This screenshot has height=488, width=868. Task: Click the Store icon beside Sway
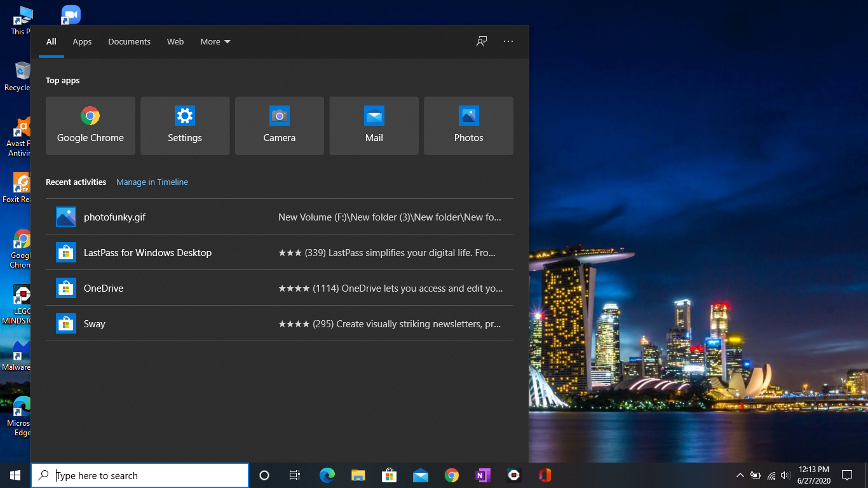tap(66, 323)
